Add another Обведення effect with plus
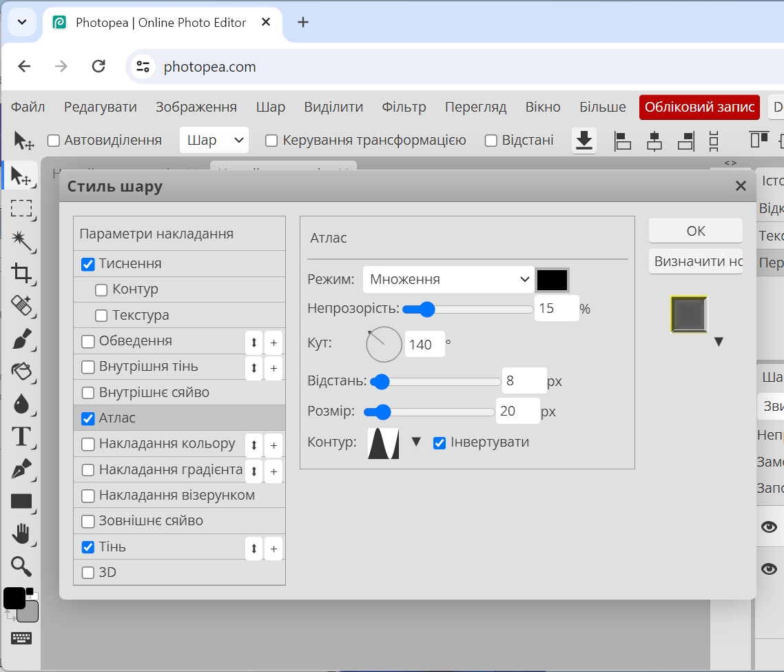 [274, 343]
